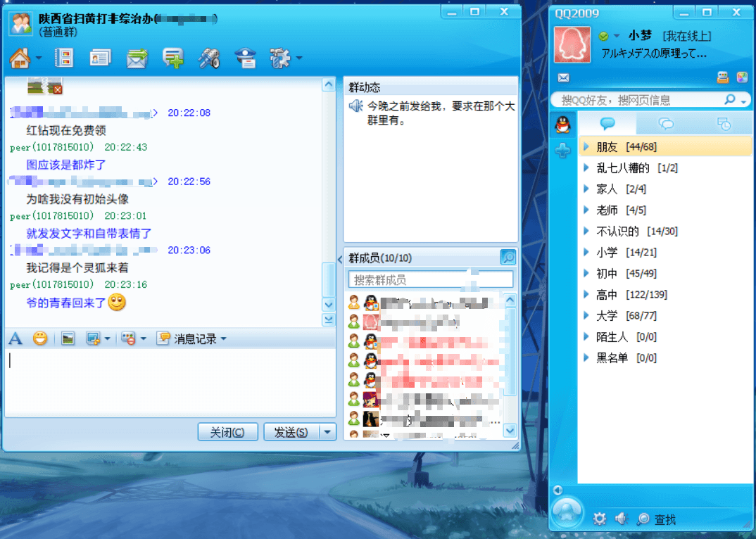Expand the 黑名单 [0/0] group

click(665, 357)
